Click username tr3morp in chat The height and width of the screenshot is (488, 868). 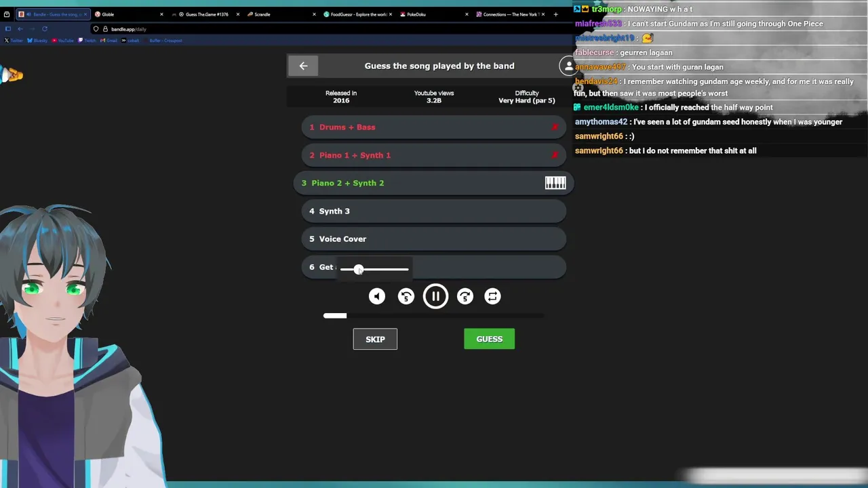tap(607, 9)
